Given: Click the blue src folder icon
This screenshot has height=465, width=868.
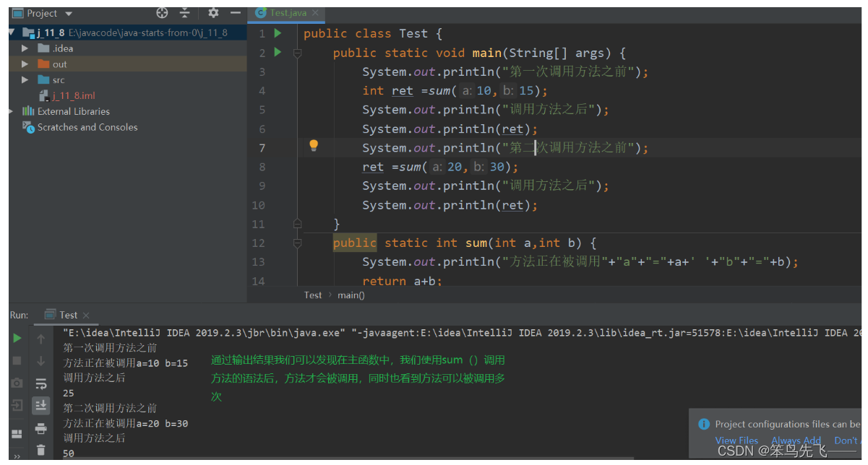Looking at the screenshot, I should pyautogui.click(x=43, y=80).
